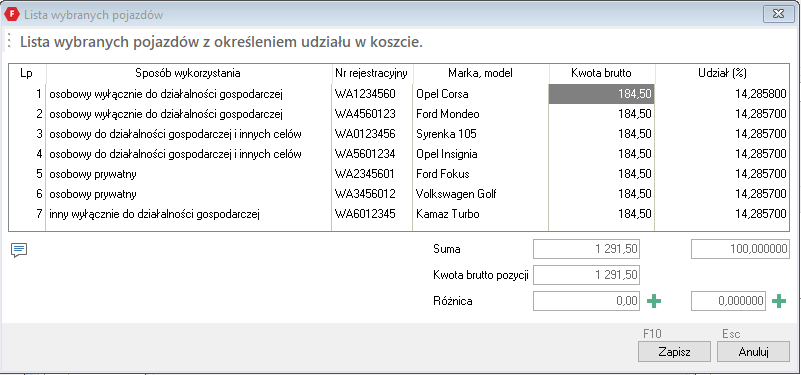Select Opel Insignia cell
Image resolution: width=801 pixels, height=375 pixels.
pyautogui.click(x=481, y=154)
